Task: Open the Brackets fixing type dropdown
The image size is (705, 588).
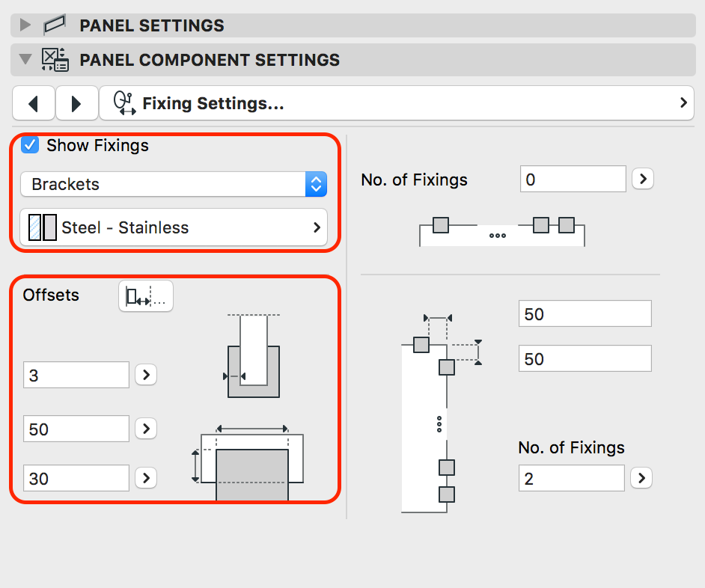Action: point(173,184)
